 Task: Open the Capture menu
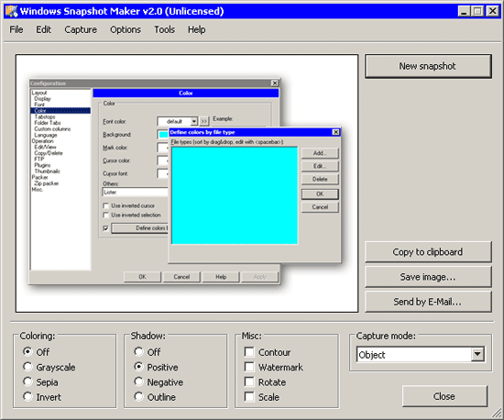tap(81, 29)
